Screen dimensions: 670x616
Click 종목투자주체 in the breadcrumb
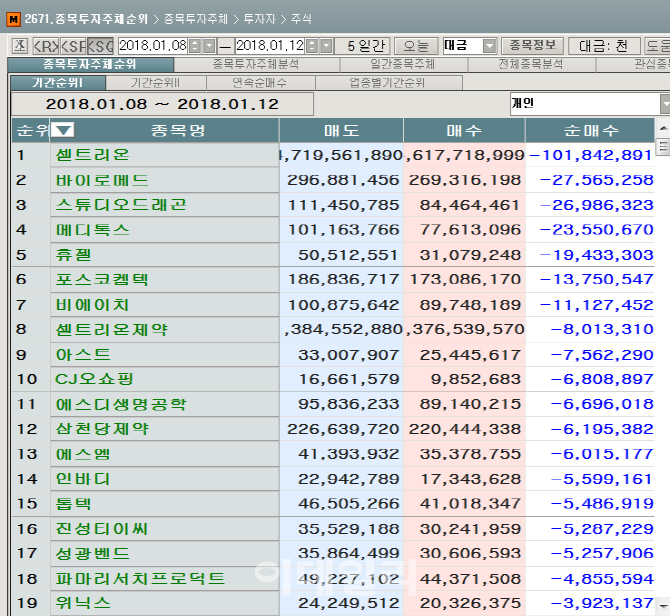(196, 19)
